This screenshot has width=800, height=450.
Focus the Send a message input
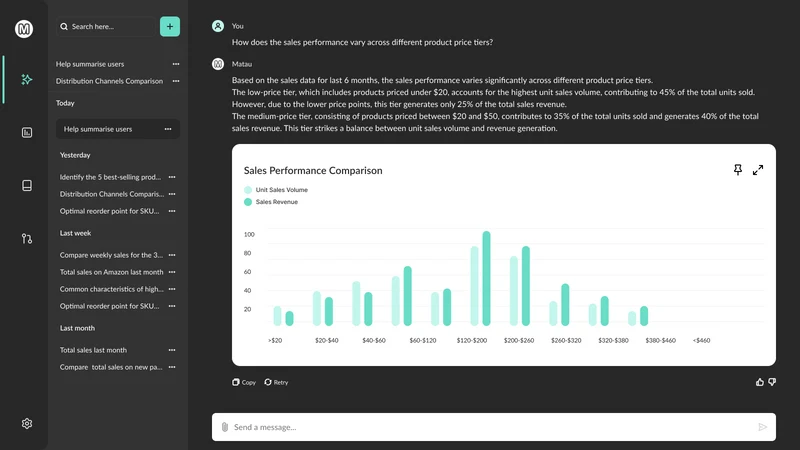point(494,427)
